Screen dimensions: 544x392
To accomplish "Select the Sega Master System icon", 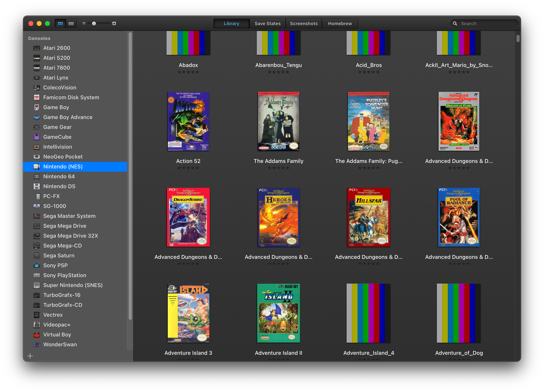I will tap(37, 216).
